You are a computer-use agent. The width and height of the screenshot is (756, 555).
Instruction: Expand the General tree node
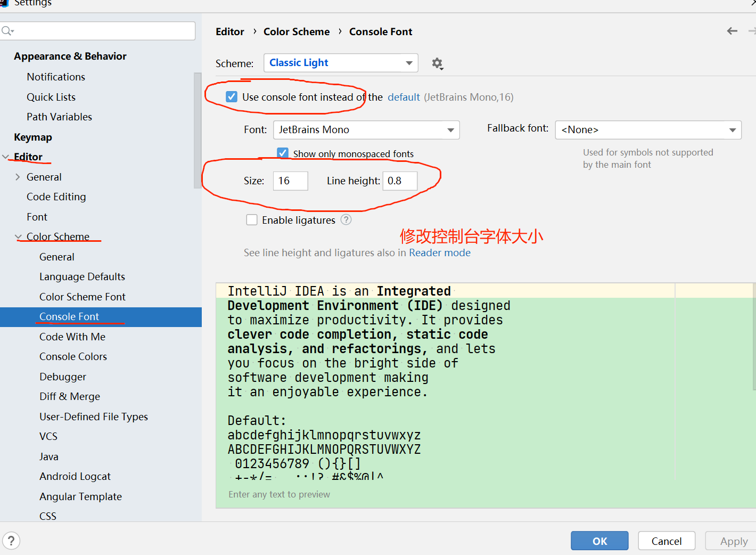coord(18,177)
